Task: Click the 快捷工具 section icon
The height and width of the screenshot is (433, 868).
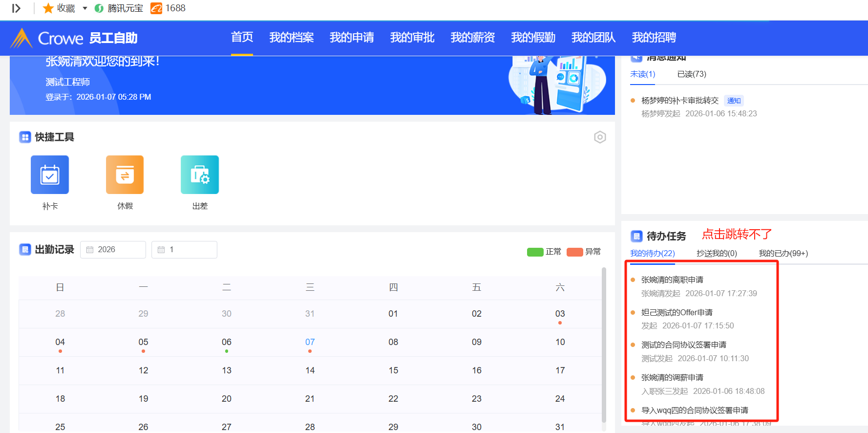Action: coord(25,137)
